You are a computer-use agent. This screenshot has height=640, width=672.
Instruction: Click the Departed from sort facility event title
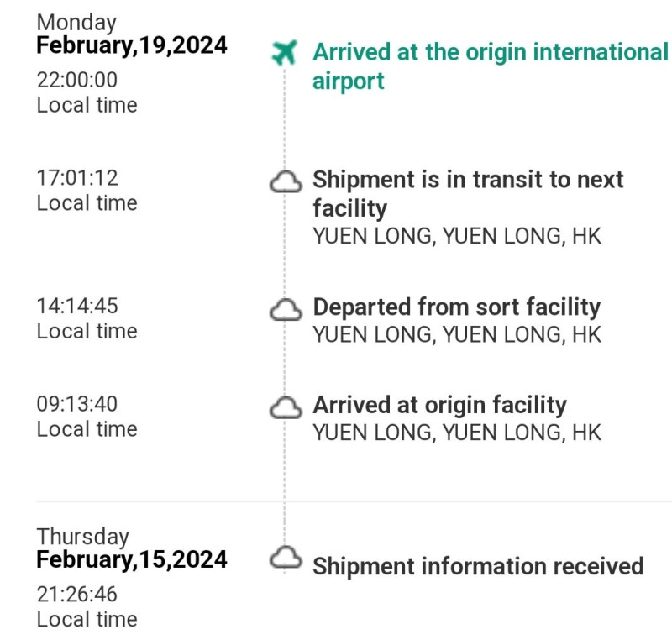click(x=457, y=307)
